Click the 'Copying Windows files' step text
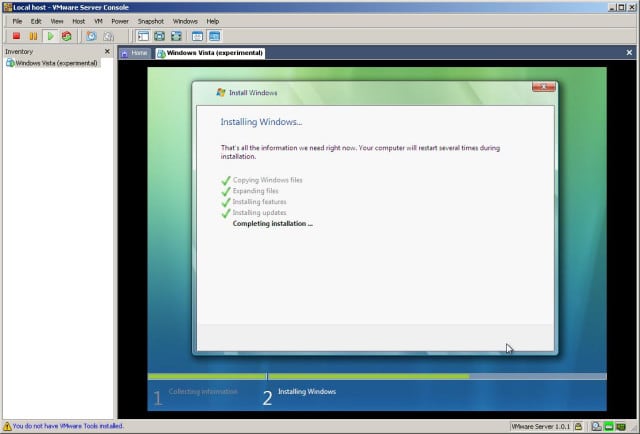The image size is (640, 434). 267,180
